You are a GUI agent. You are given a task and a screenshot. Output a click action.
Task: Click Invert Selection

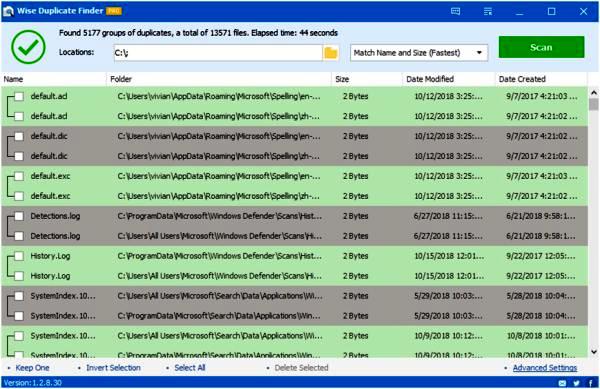(x=113, y=368)
